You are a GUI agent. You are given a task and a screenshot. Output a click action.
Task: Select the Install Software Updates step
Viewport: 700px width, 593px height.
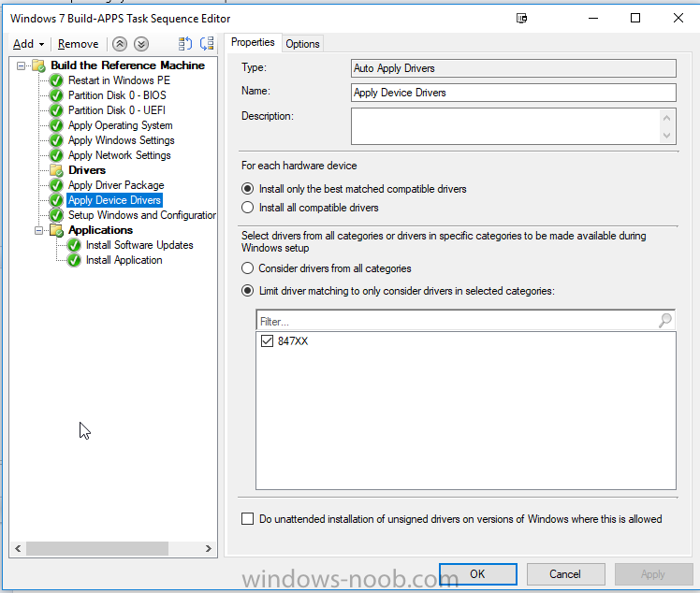coord(139,245)
